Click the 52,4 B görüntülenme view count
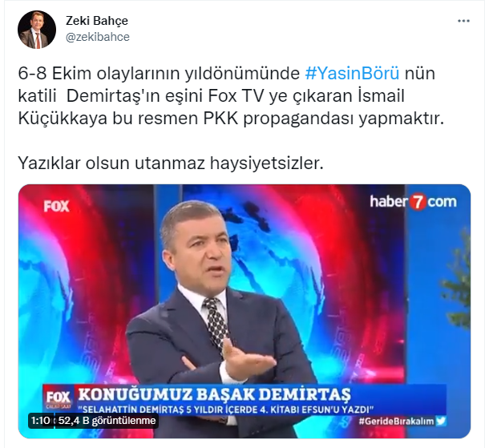 click(107, 421)
